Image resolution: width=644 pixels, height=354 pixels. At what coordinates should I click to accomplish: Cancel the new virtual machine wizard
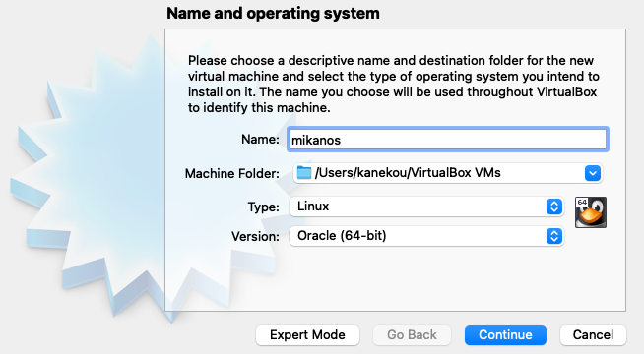pos(593,335)
